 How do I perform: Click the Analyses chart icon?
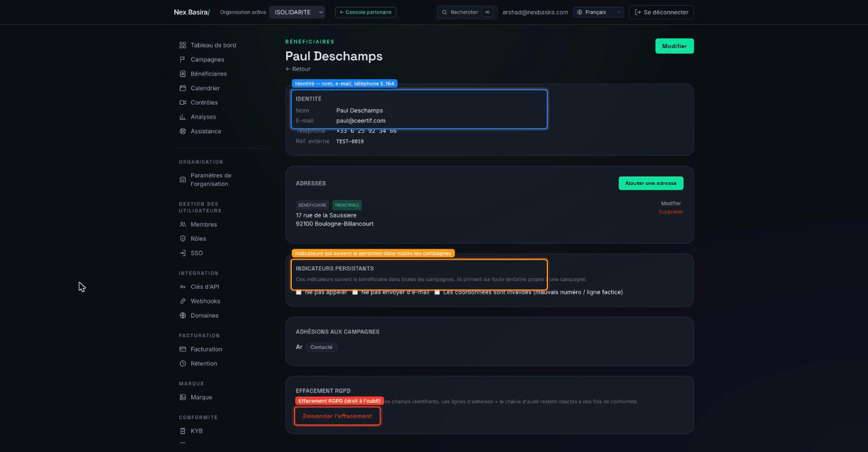(x=183, y=117)
